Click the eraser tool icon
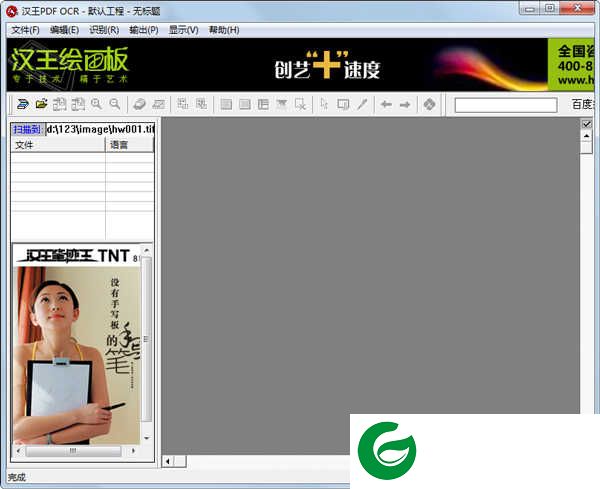Viewport: 600px width, 489px height. [139, 104]
